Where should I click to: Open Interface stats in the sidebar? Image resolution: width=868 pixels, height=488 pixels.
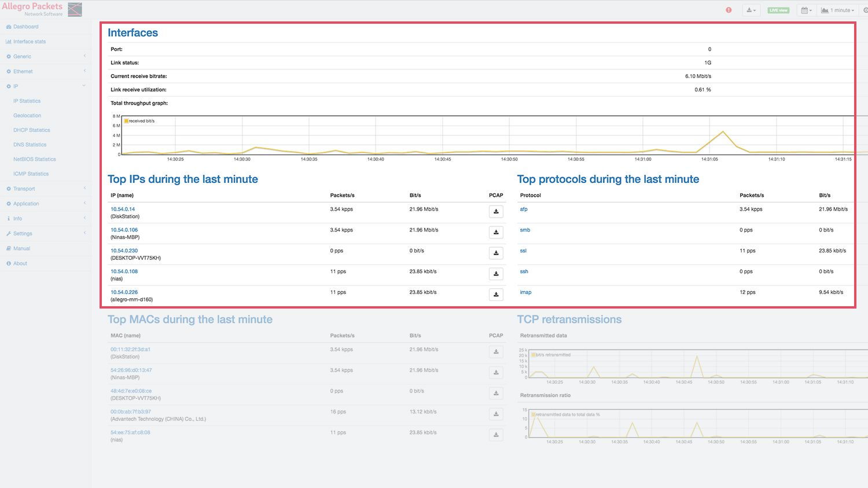pyautogui.click(x=29, y=42)
